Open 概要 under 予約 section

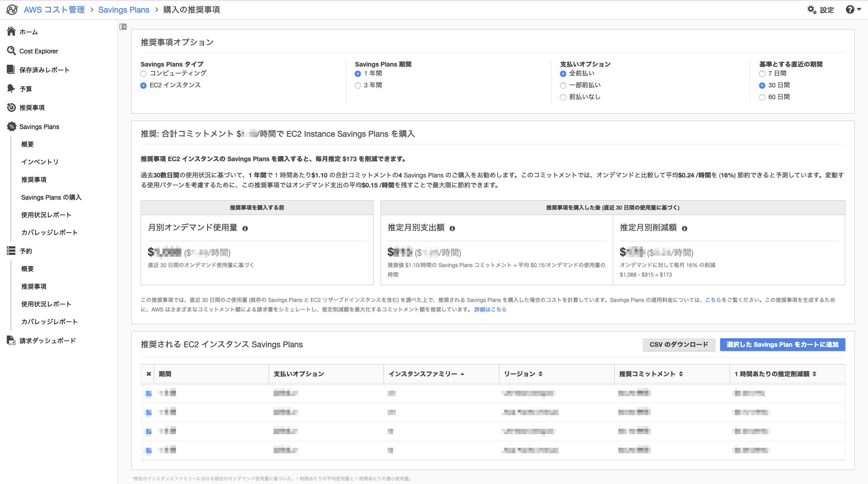point(28,269)
